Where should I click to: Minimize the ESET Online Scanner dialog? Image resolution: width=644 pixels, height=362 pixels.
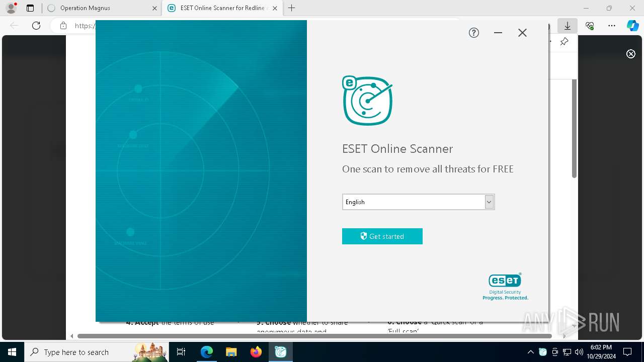click(x=498, y=33)
